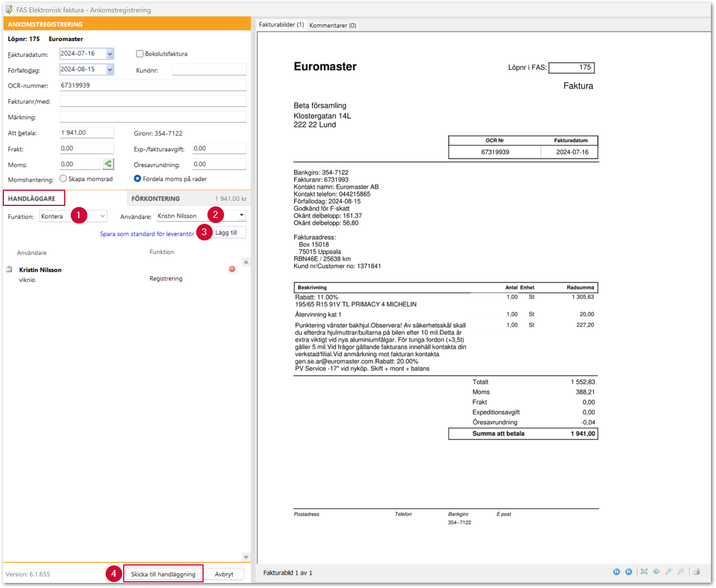
Task: Click Funktion column header in handler list
Action: pyautogui.click(x=161, y=252)
